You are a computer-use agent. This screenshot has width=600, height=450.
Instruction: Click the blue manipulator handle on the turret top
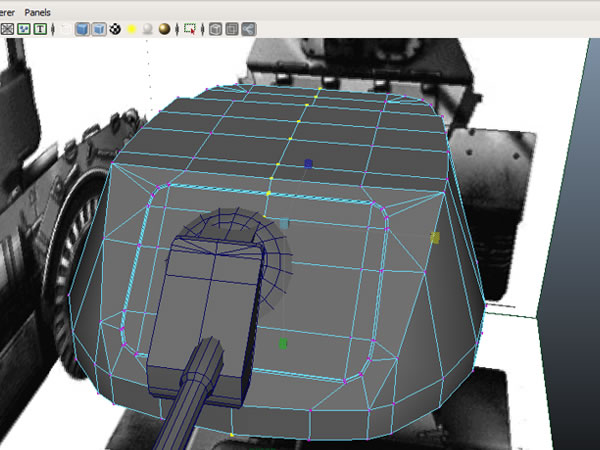coord(308,164)
